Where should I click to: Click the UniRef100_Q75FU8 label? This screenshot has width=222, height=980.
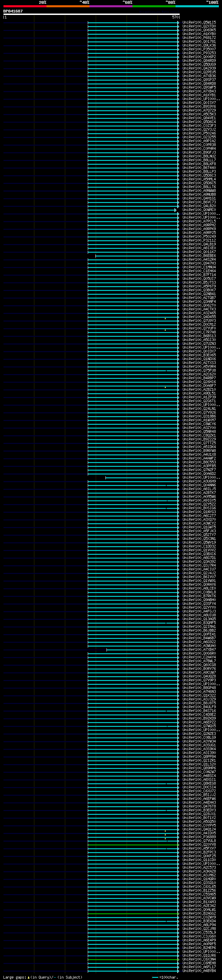199,371
